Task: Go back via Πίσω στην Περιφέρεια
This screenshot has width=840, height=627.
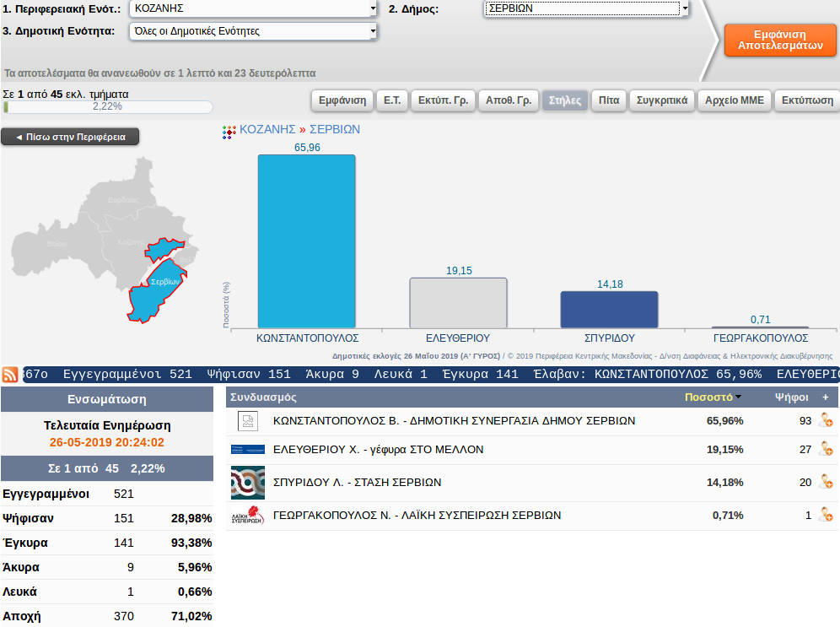Action: pyautogui.click(x=70, y=137)
